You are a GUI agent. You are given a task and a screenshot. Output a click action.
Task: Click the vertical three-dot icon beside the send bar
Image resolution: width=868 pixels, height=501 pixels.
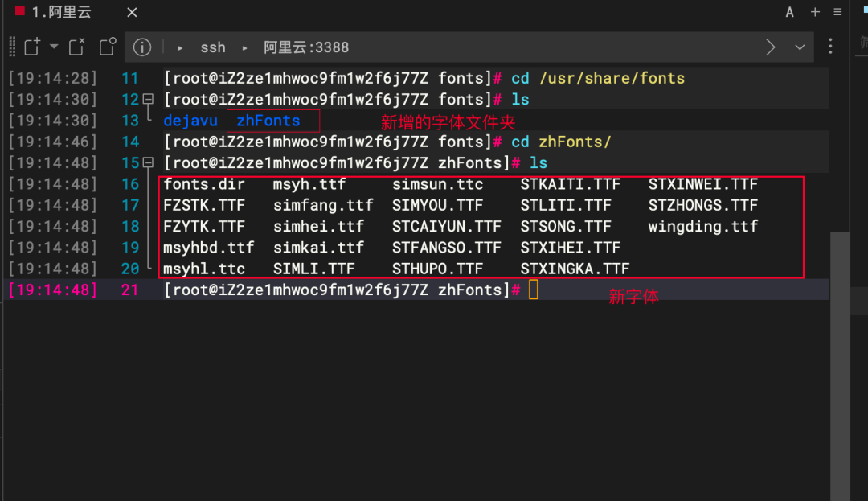coord(830,47)
